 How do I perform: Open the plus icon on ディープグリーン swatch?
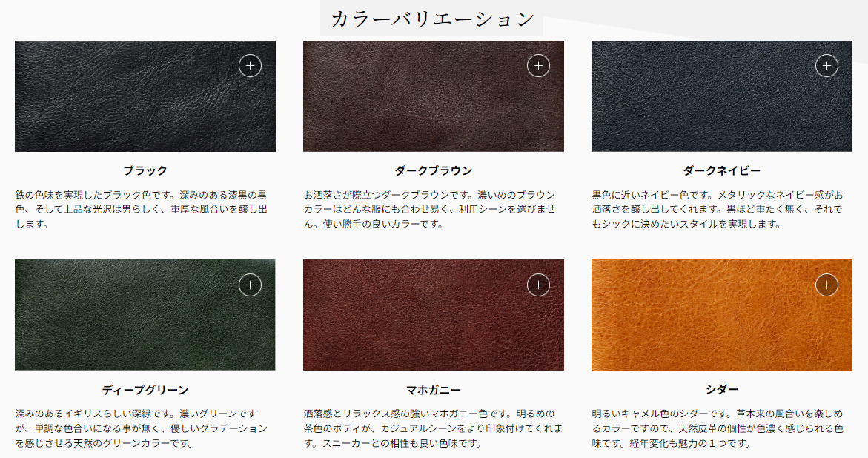[x=251, y=285]
